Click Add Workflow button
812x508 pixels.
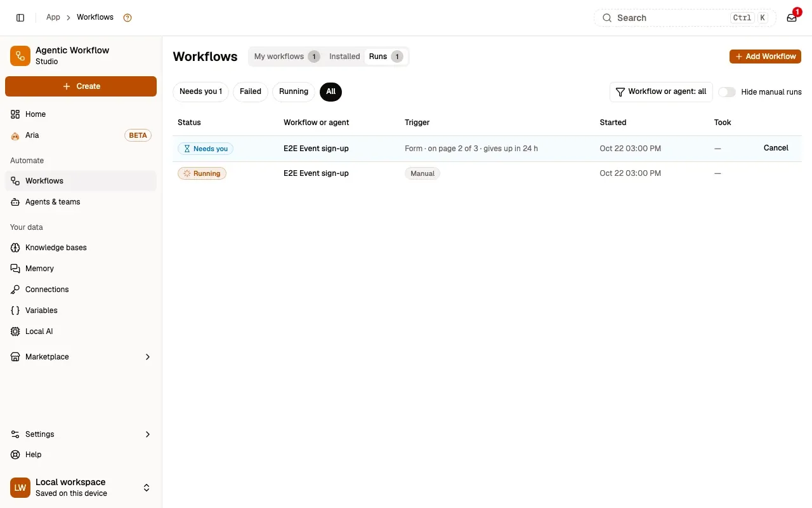765,57
